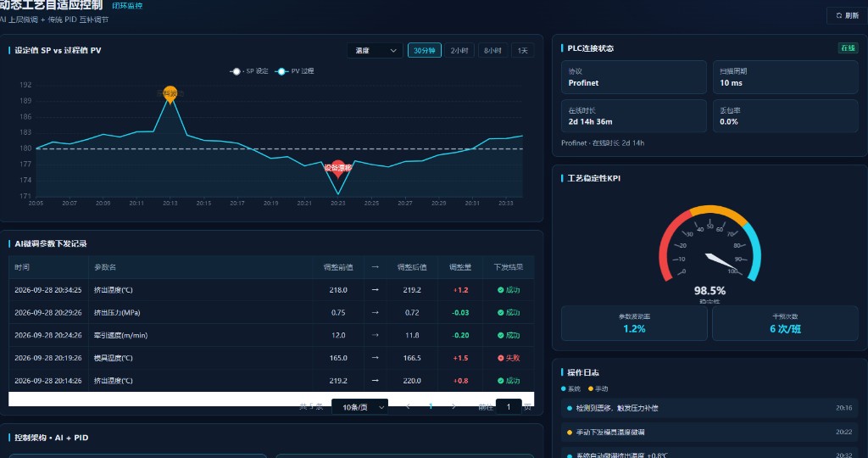The height and width of the screenshot is (458, 868).
Task: Click the stability gauge needle
Action: (722, 262)
